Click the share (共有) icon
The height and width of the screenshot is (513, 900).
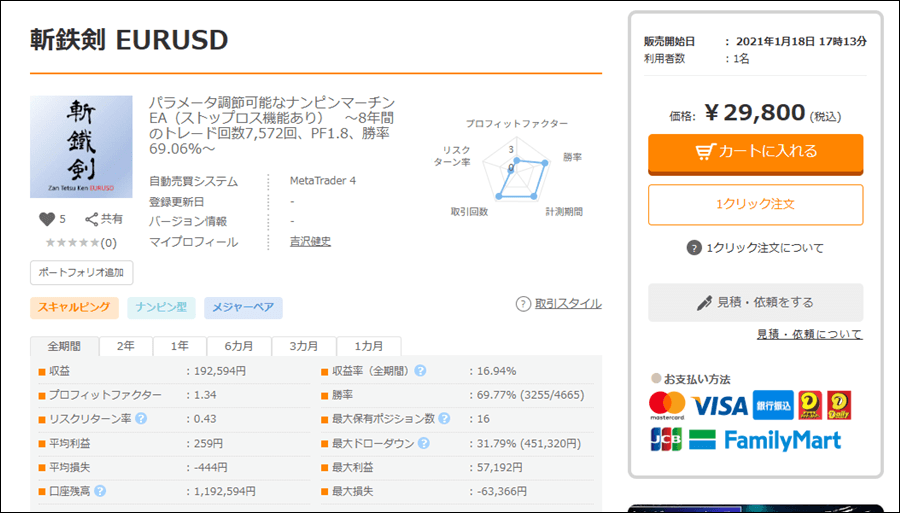[x=92, y=219]
